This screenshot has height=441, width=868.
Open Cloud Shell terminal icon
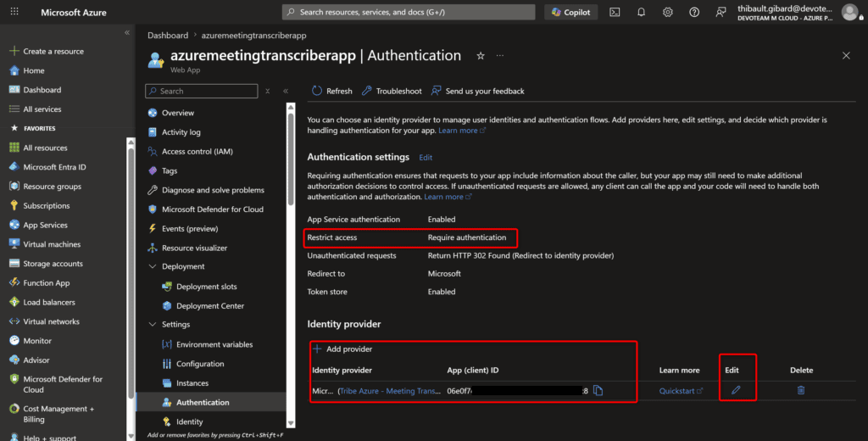(615, 12)
